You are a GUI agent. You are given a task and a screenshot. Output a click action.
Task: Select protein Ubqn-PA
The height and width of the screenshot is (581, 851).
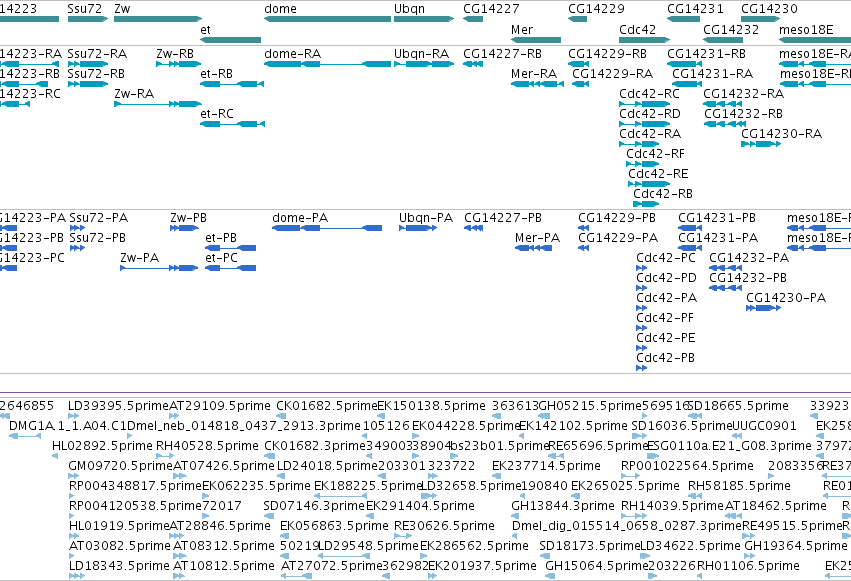point(418,228)
